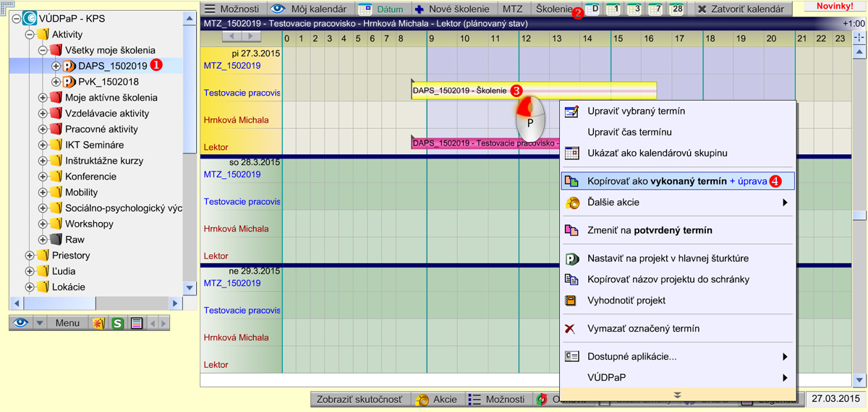Expand the Priestory tree node
This screenshot has width=868, height=412.
click(30, 256)
